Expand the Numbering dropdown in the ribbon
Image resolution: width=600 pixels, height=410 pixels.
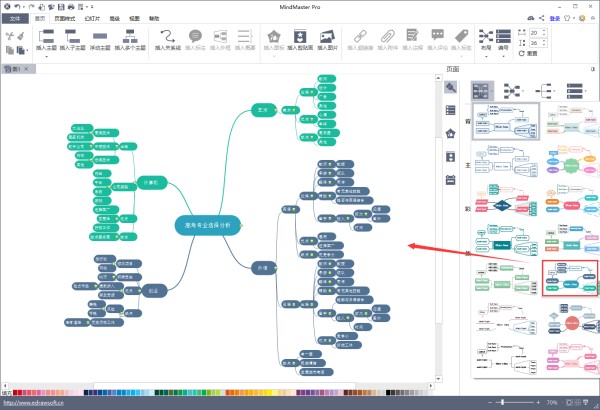(503, 57)
